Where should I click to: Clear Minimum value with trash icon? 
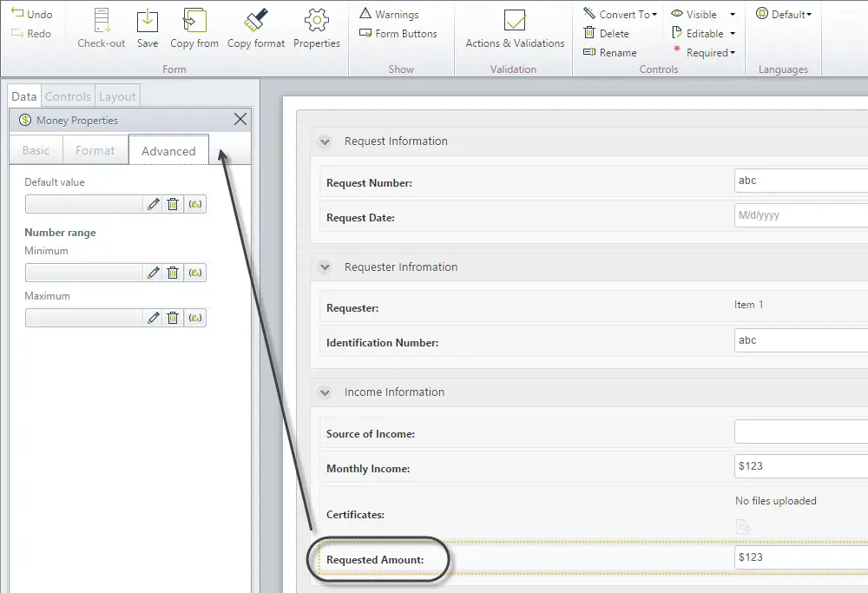click(173, 273)
